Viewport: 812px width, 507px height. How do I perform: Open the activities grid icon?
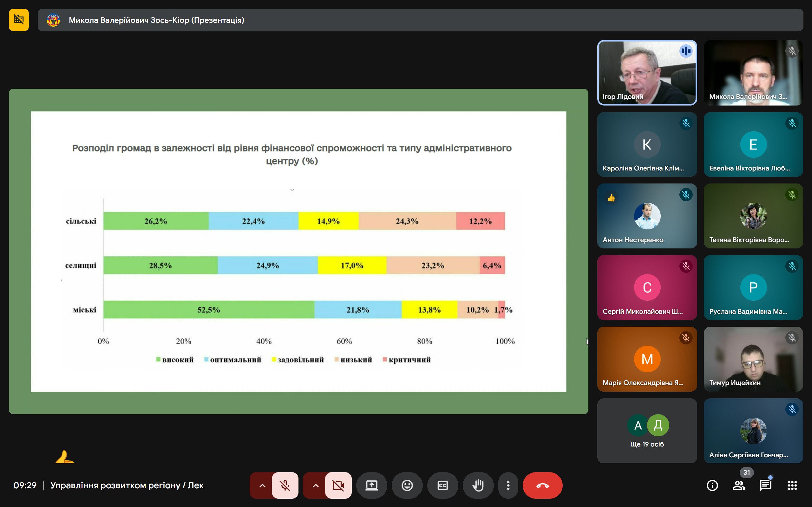[792, 485]
